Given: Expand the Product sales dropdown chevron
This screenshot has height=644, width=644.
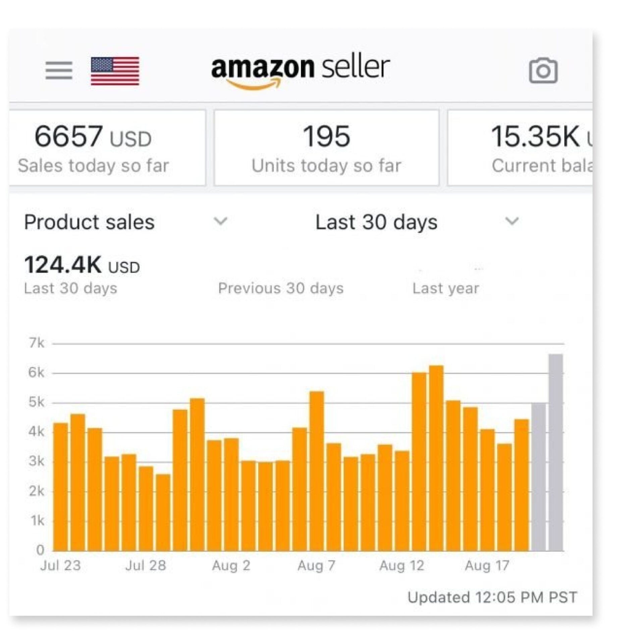Looking at the screenshot, I should 221,221.
